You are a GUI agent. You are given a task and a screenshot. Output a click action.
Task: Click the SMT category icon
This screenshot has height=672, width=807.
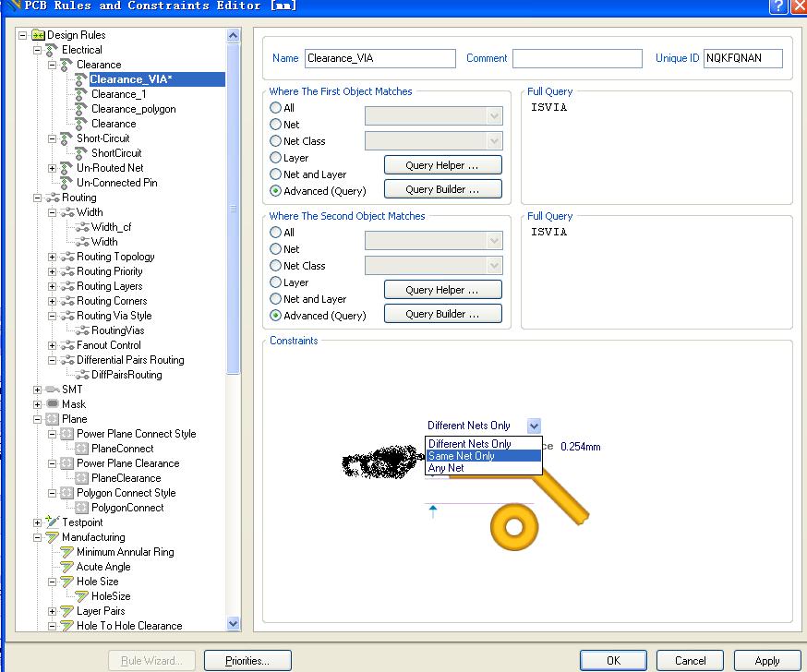tap(53, 390)
